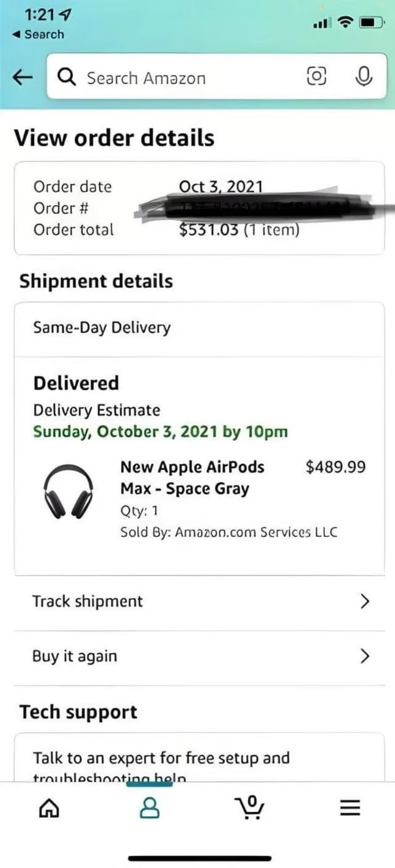Tap the back arrow icon
This screenshot has width=395, height=868.
(x=22, y=77)
